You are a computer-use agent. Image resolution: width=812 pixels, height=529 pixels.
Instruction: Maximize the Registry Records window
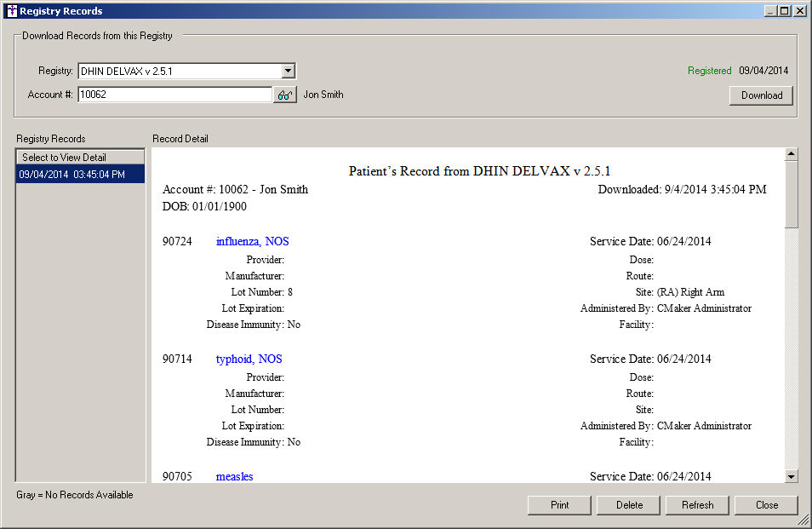click(x=785, y=11)
